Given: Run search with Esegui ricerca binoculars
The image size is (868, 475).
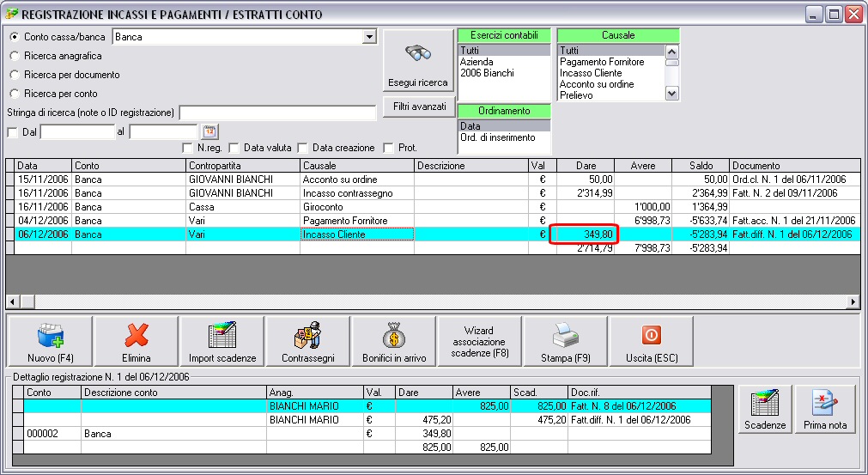Looking at the screenshot, I should [x=418, y=60].
